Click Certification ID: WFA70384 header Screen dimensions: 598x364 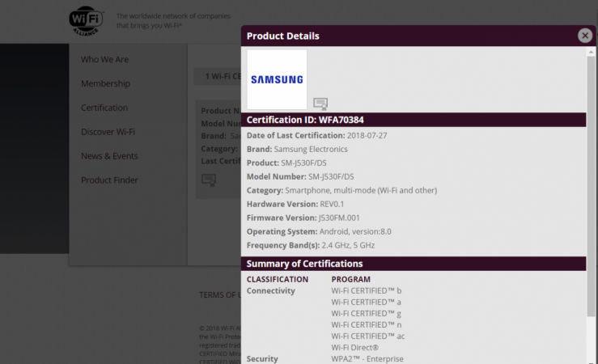click(x=414, y=120)
